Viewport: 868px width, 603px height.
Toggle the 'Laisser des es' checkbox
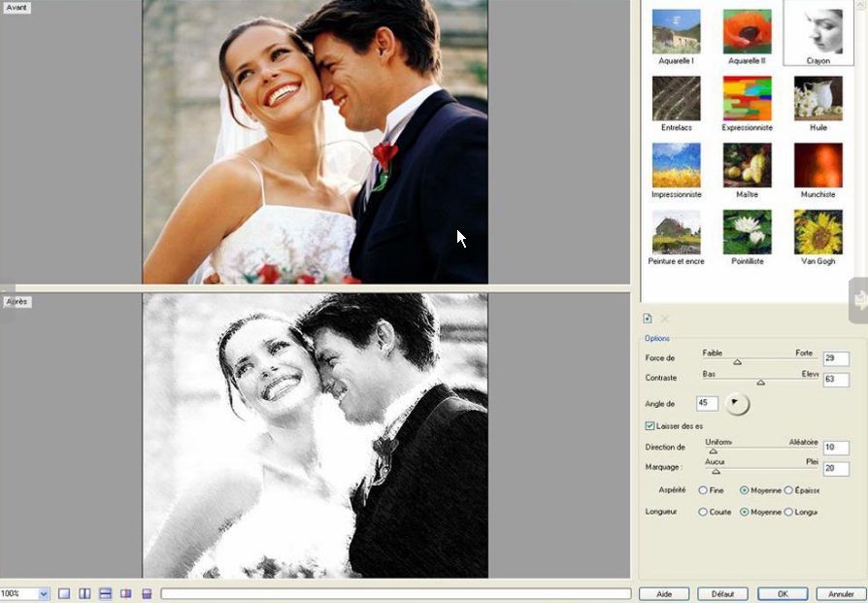coord(651,425)
